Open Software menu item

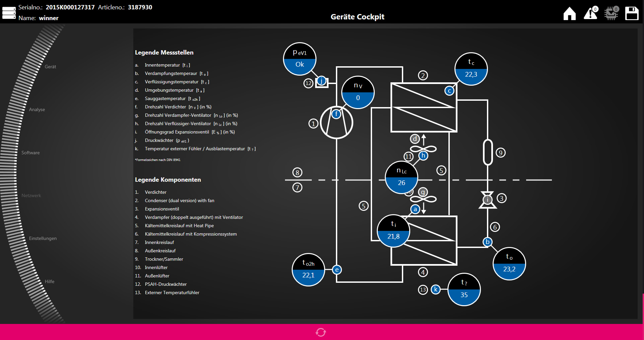[x=30, y=153]
